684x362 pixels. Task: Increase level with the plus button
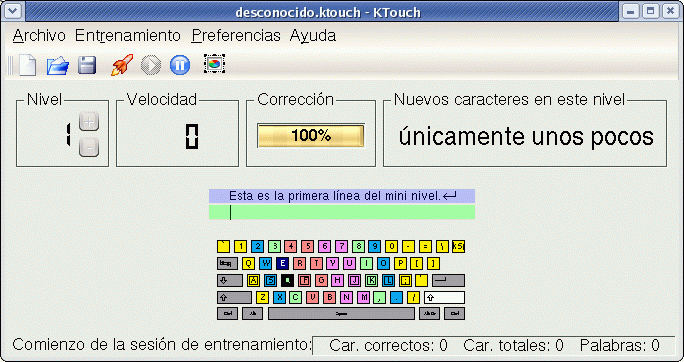89,121
